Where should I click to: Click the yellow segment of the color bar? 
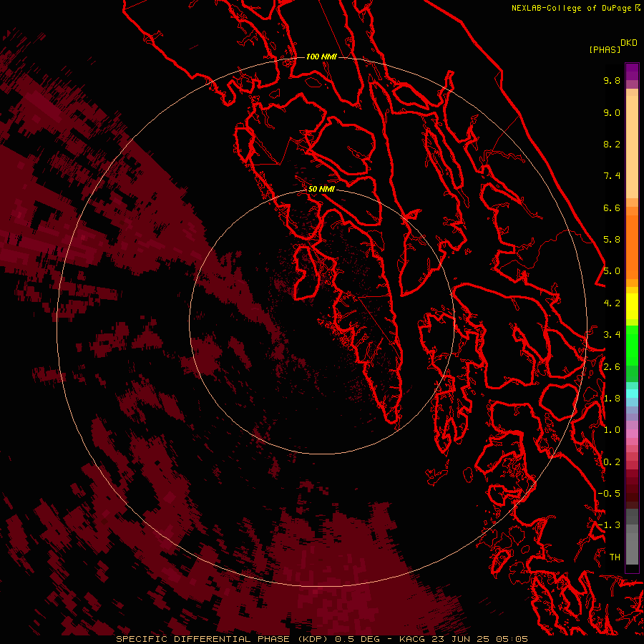point(632,306)
